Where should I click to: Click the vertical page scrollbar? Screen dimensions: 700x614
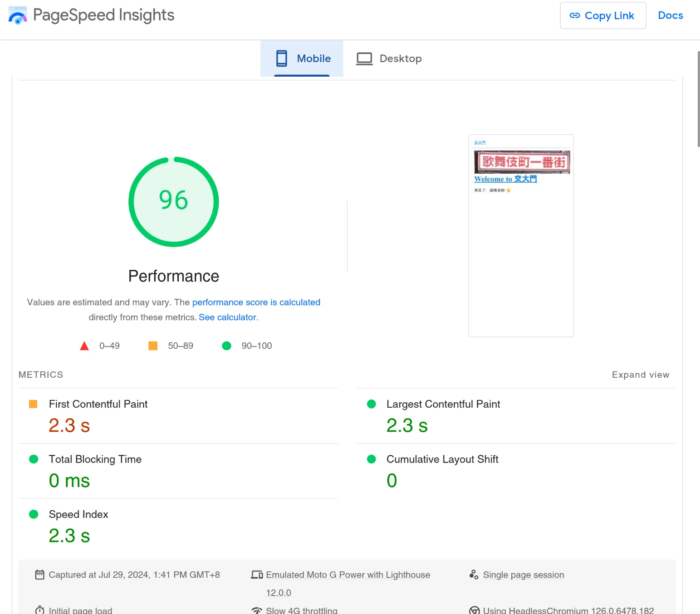pos(698,100)
